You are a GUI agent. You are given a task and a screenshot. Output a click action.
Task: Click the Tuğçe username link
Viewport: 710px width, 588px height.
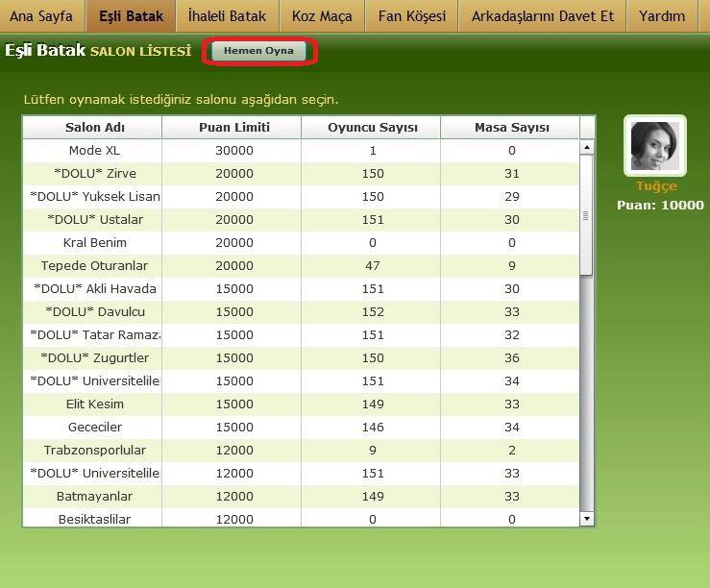coord(656,186)
